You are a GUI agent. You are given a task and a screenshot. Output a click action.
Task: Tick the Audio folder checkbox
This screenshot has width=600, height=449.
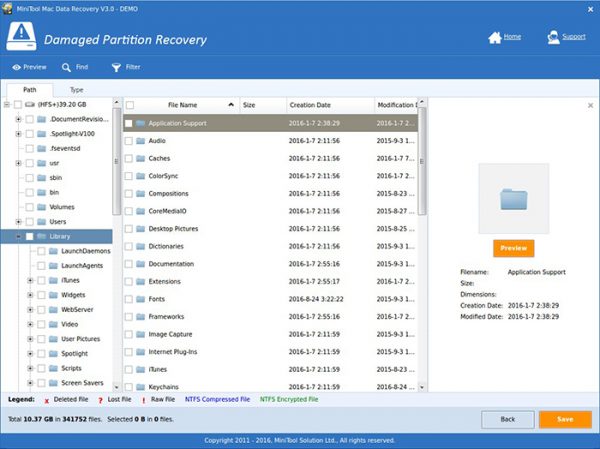(x=129, y=141)
